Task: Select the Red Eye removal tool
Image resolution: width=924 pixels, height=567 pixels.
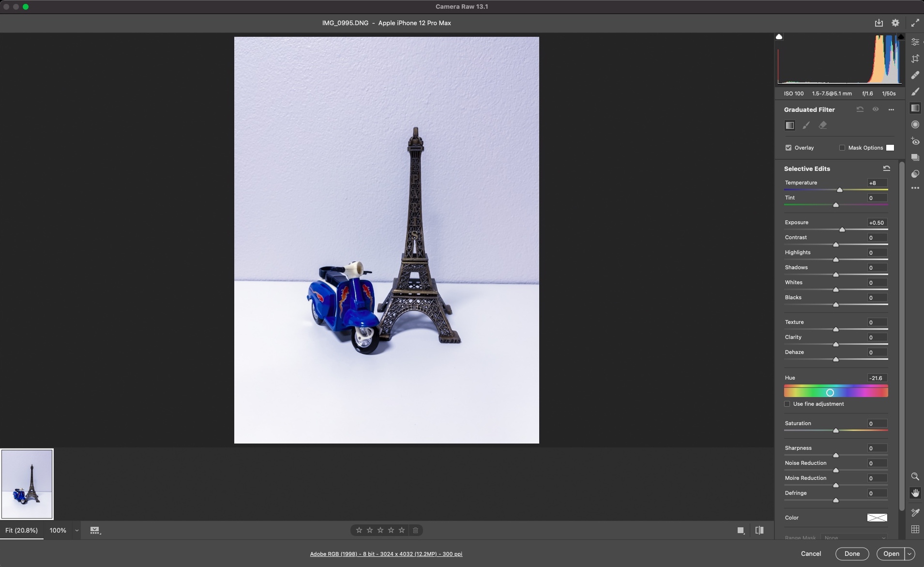Action: tap(915, 141)
